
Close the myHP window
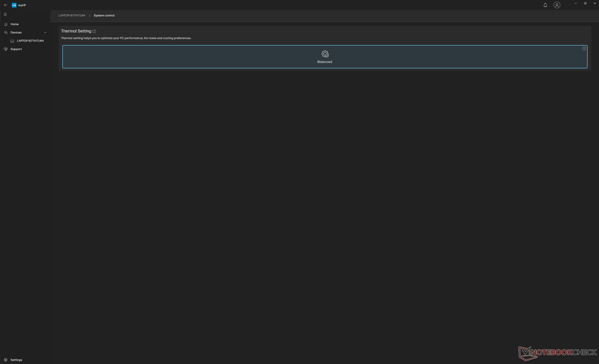pos(594,3)
